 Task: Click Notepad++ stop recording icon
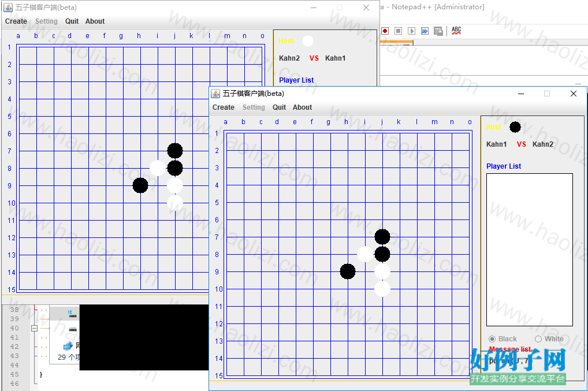point(398,31)
